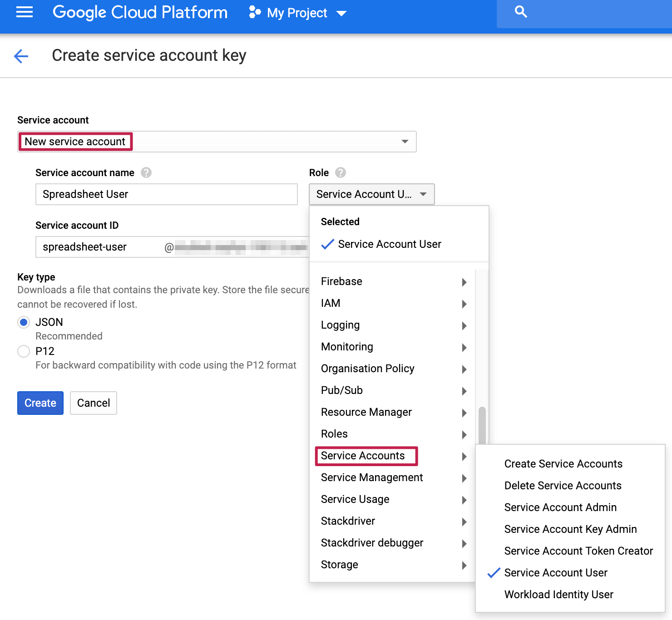Go back using the left arrow

21,56
